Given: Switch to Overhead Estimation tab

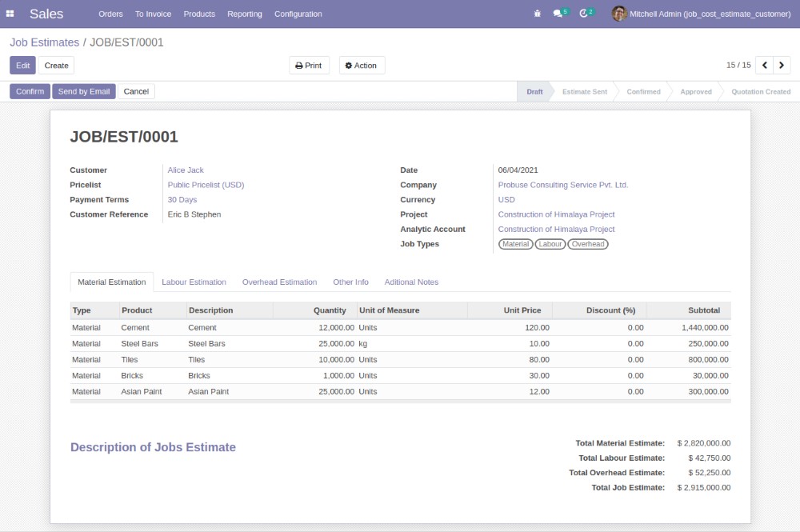Looking at the screenshot, I should (x=279, y=282).
